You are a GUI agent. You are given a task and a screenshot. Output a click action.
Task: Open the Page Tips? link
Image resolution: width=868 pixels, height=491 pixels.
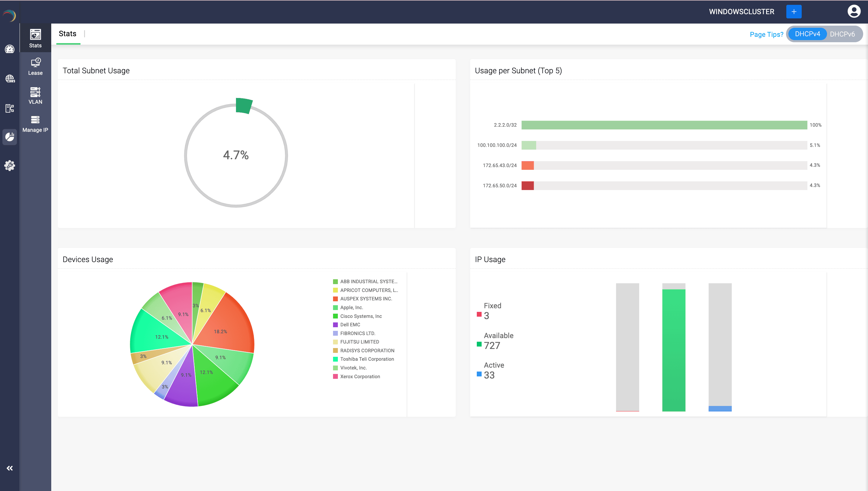pyautogui.click(x=766, y=34)
